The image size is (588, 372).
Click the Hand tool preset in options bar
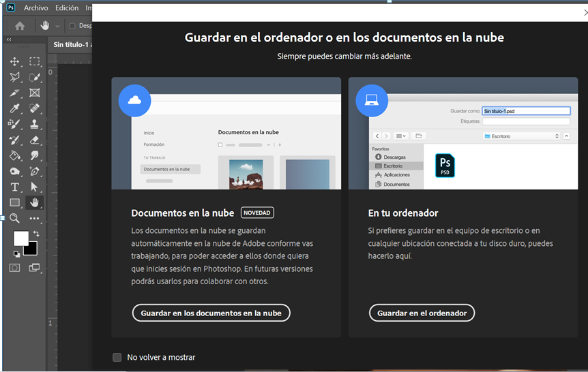(45, 26)
